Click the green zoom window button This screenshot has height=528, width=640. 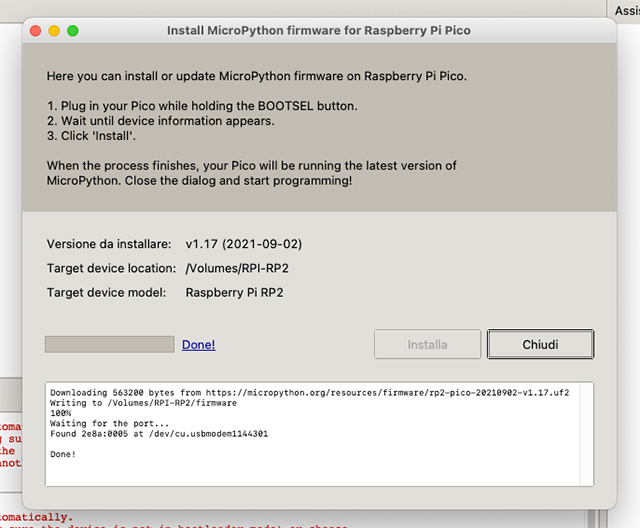pyautogui.click(x=73, y=31)
